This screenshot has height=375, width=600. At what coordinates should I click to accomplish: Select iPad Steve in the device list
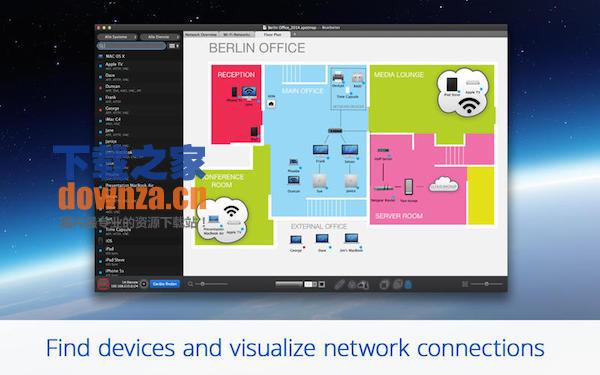tap(139, 262)
